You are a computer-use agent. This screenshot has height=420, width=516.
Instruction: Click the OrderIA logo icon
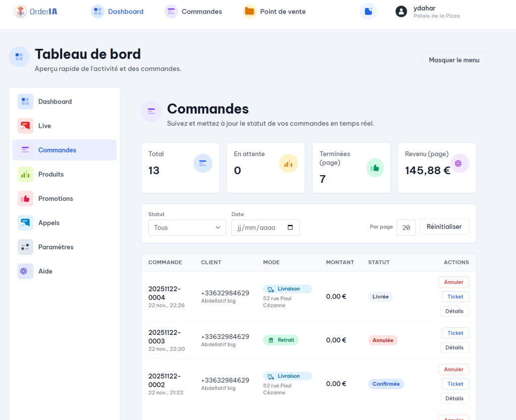pos(21,11)
